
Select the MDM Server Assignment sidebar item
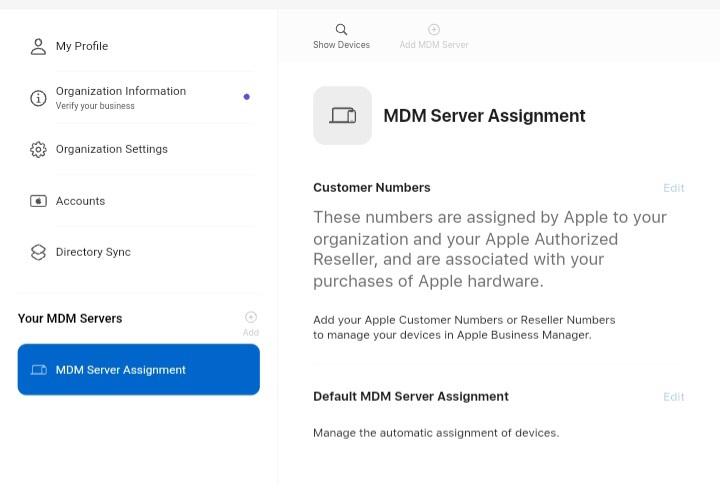(121, 370)
